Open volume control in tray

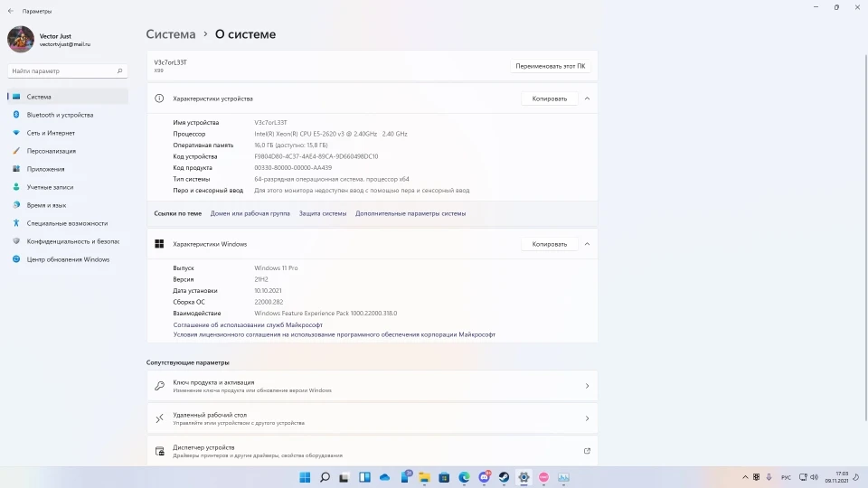pyautogui.click(x=815, y=477)
